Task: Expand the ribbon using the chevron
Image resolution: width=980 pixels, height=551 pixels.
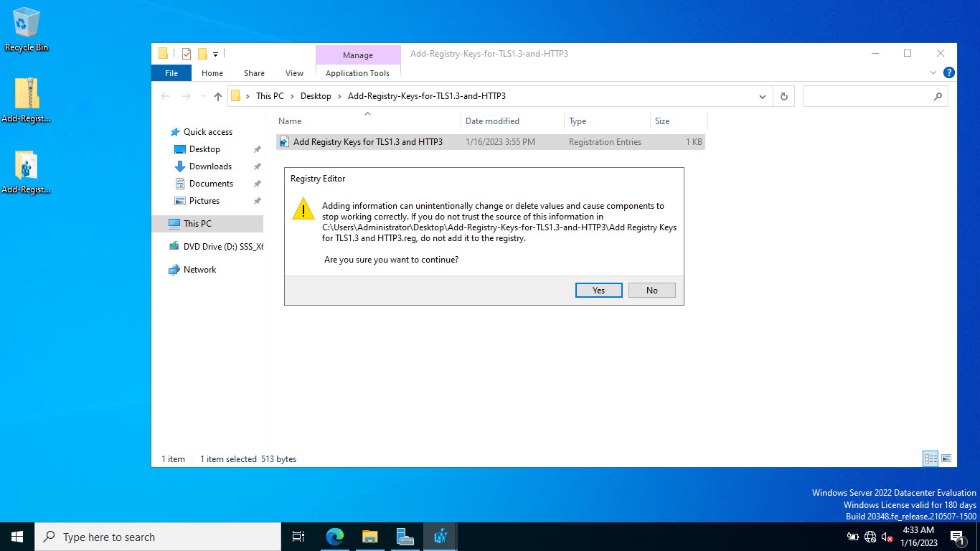Action: pos(933,72)
